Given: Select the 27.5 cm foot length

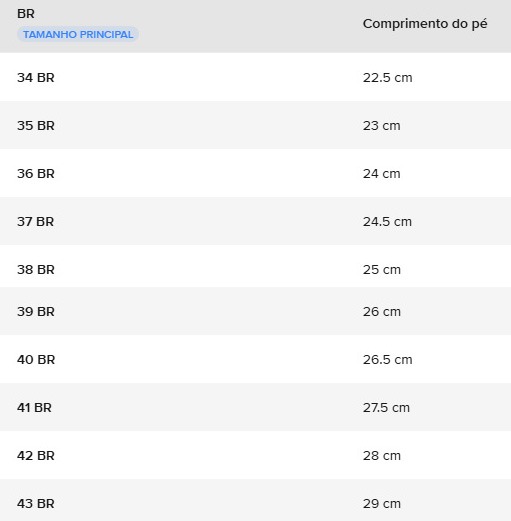Looking at the screenshot, I should click(x=386, y=408).
